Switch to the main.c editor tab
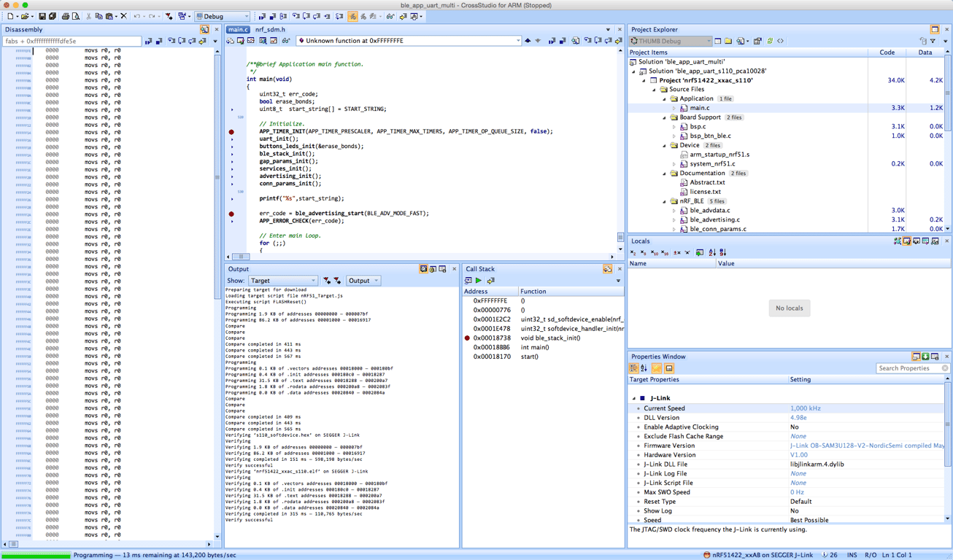 click(238, 30)
